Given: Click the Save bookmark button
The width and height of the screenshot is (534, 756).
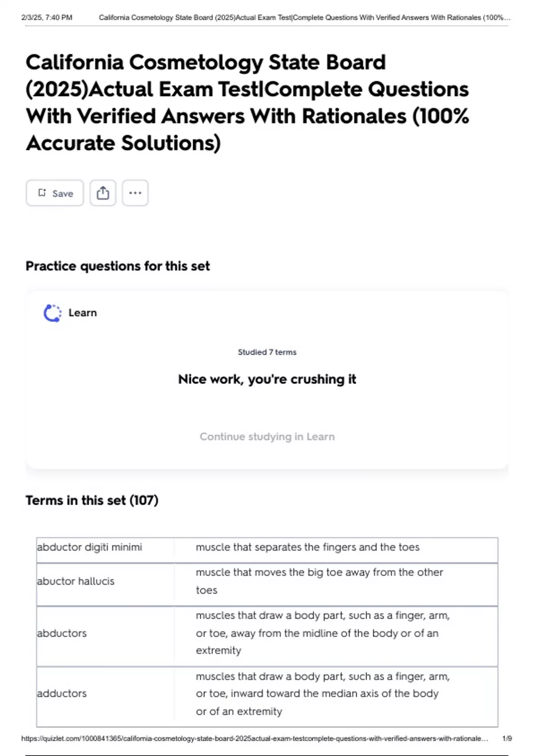Looking at the screenshot, I should pyautogui.click(x=55, y=193).
